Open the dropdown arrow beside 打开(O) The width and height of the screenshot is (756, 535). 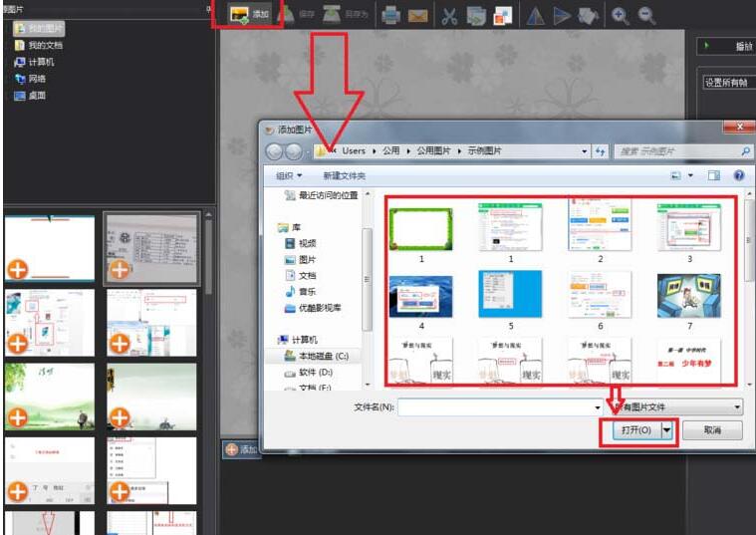click(666, 429)
